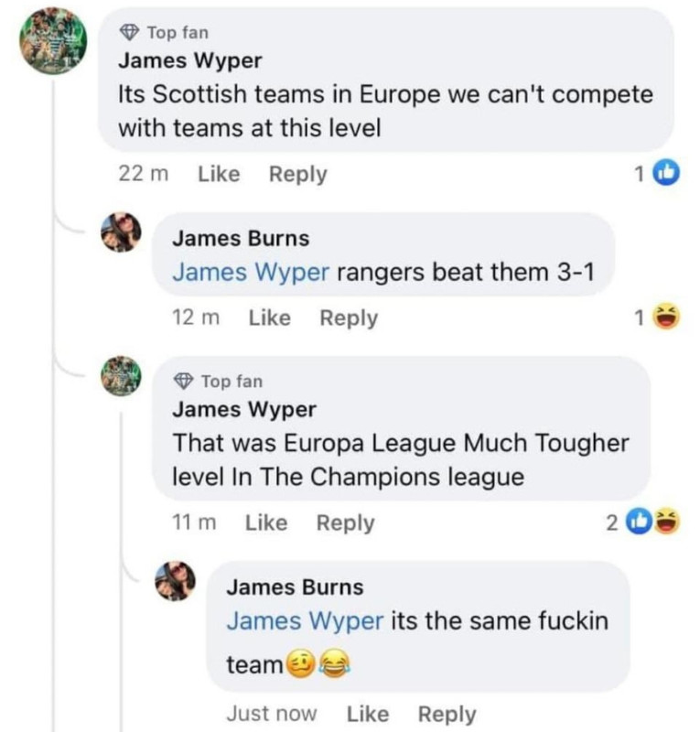Reply to the 'rangers beat them 3-1' comment
Viewport: 700px width, 732px height.
pos(349,318)
